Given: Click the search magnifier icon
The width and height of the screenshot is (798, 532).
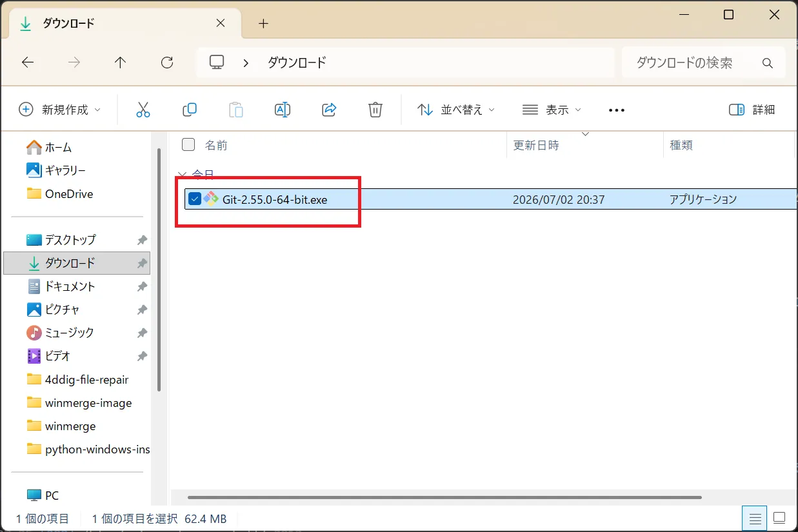Looking at the screenshot, I should click(768, 63).
